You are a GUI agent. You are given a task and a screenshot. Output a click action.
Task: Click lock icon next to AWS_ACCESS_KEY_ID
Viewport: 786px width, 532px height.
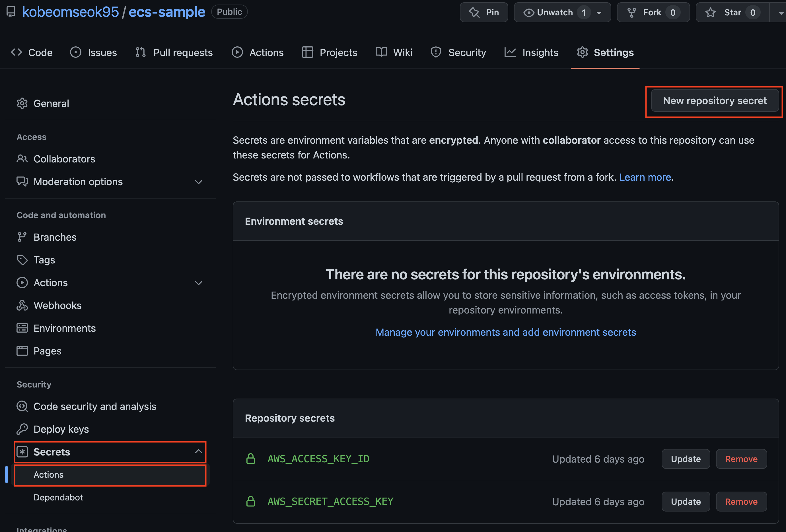(x=251, y=459)
